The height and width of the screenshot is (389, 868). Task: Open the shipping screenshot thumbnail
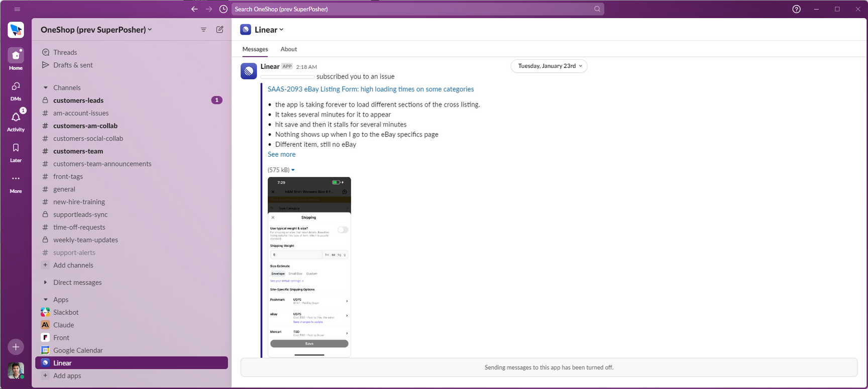pyautogui.click(x=309, y=267)
